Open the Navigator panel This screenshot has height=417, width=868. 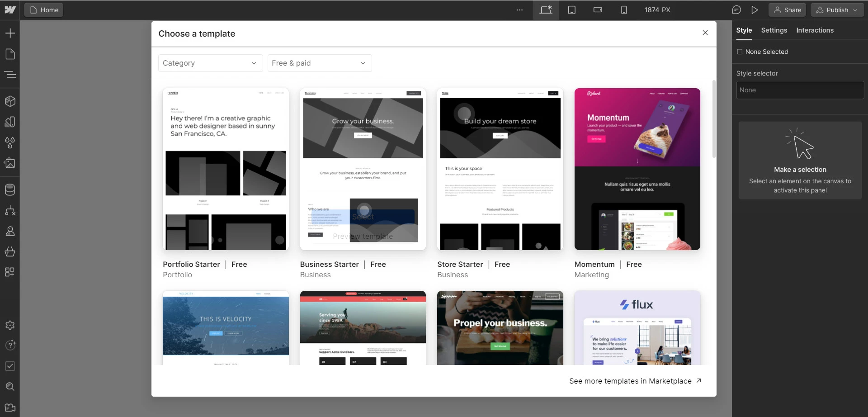coord(10,74)
